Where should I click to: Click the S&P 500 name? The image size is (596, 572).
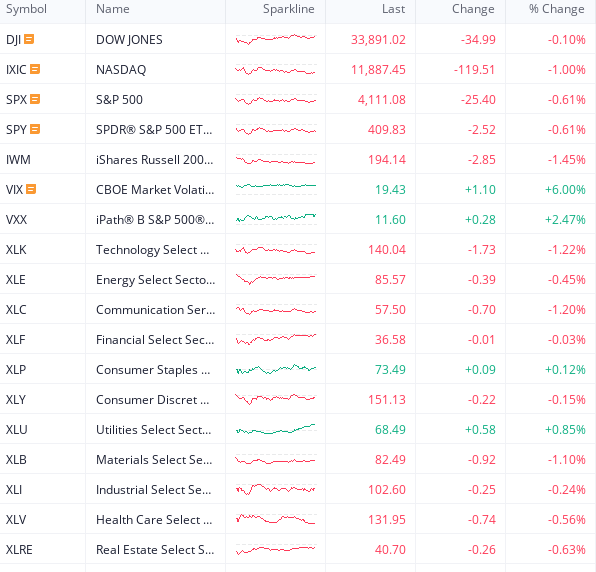pyautogui.click(x=119, y=100)
